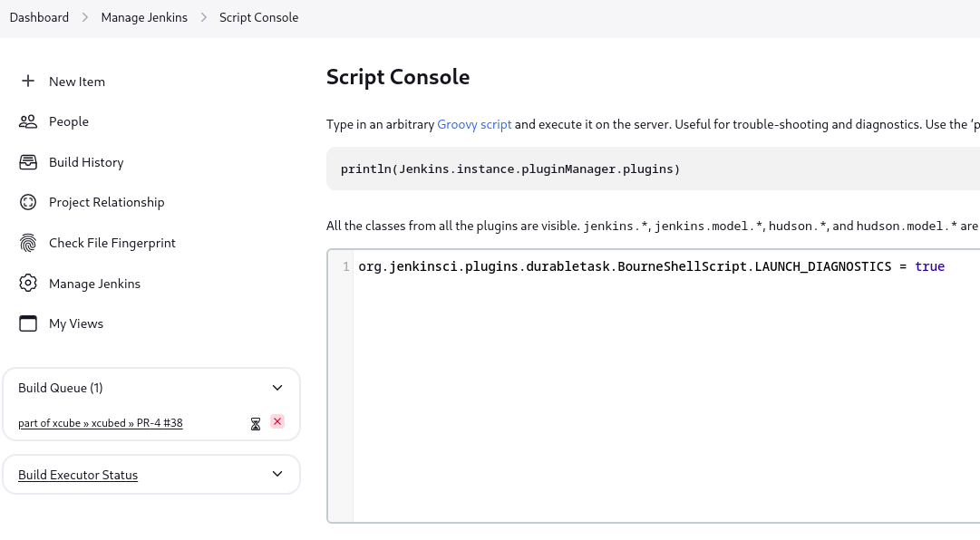Click inside the Groovy script editor
This screenshot has width=980, height=540.
pyautogui.click(x=666, y=386)
